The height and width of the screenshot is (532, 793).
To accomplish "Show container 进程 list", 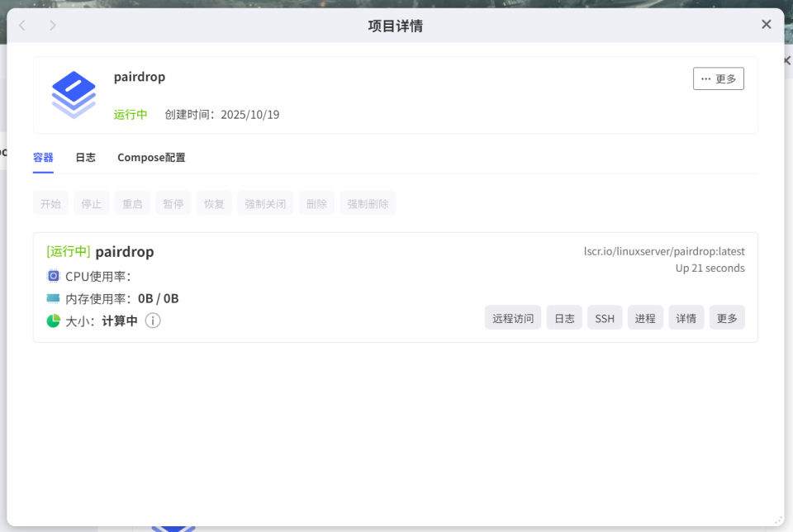I will click(x=645, y=317).
